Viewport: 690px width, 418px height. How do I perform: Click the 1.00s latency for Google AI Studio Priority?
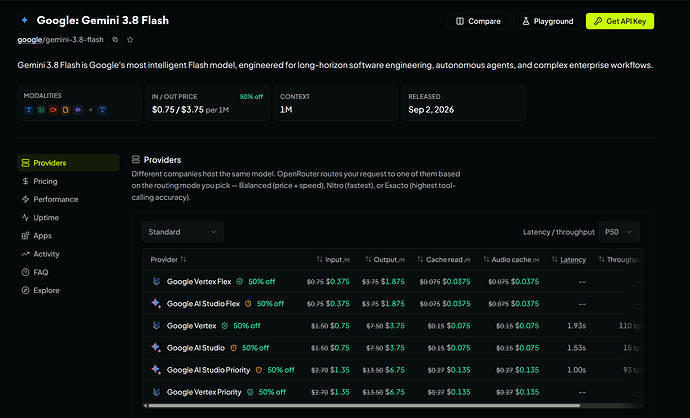tap(576, 370)
